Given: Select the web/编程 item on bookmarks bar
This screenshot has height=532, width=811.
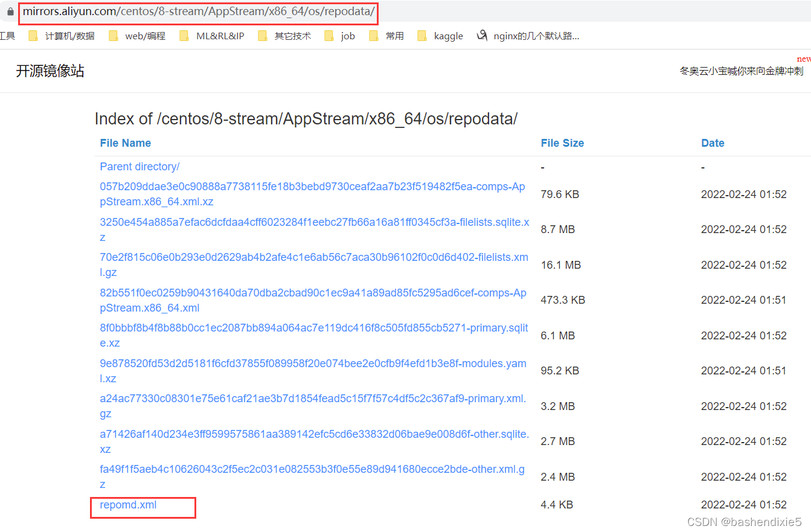Looking at the screenshot, I should click(x=139, y=36).
